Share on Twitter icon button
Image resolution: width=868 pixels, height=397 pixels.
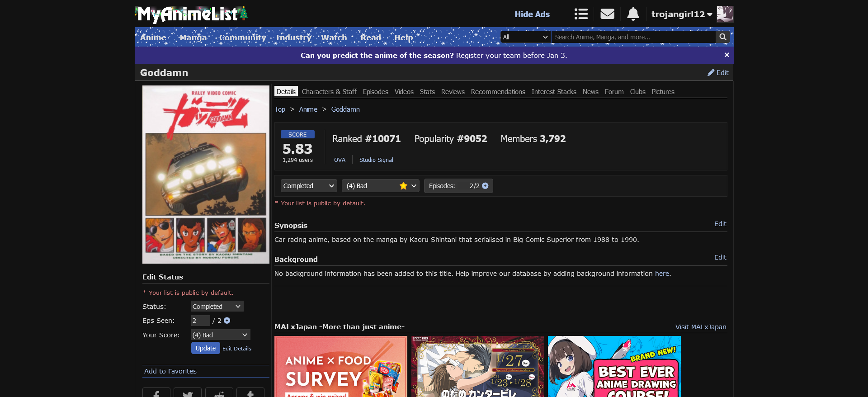click(188, 392)
